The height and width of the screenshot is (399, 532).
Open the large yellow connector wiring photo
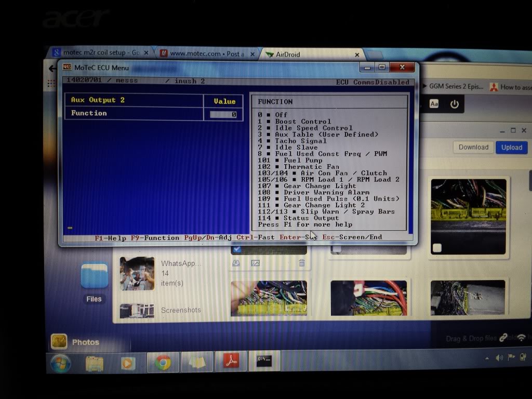coord(468,217)
